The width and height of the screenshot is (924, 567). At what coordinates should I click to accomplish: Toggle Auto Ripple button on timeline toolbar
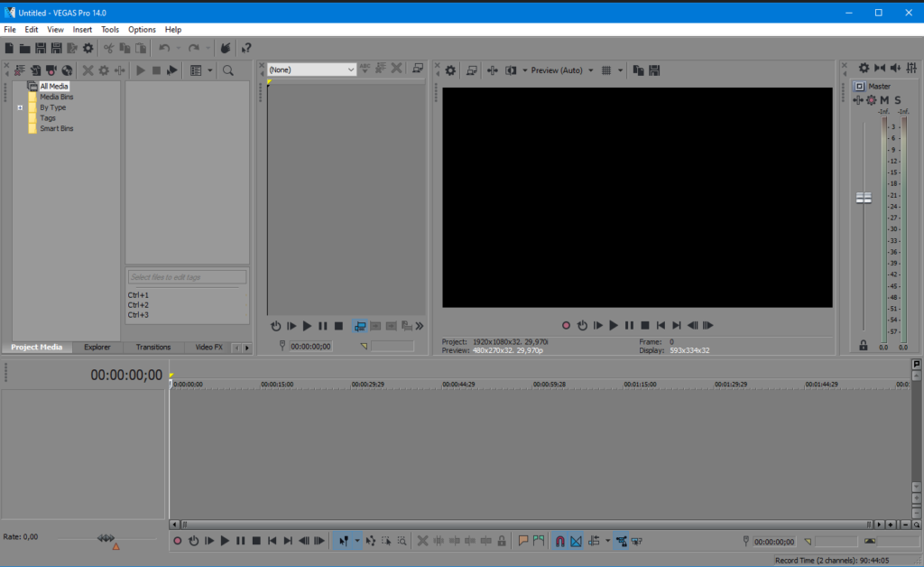coord(594,541)
